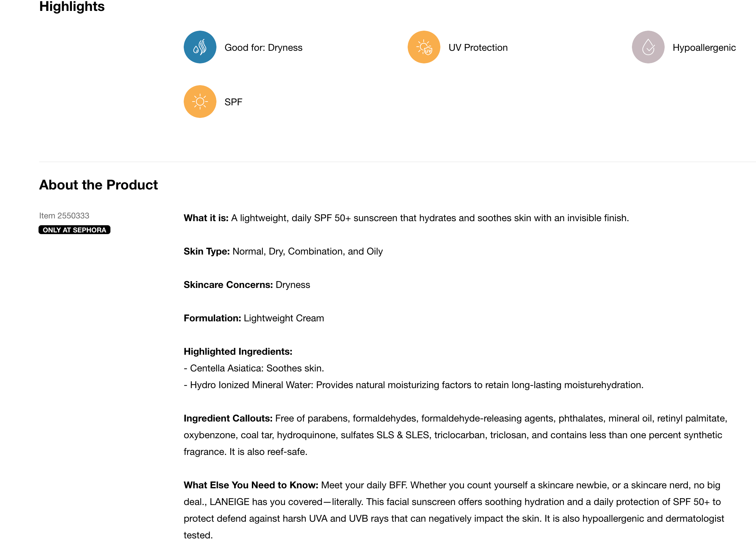Click the Highlights section heading
Image resolution: width=756 pixels, height=551 pixels.
click(x=72, y=7)
